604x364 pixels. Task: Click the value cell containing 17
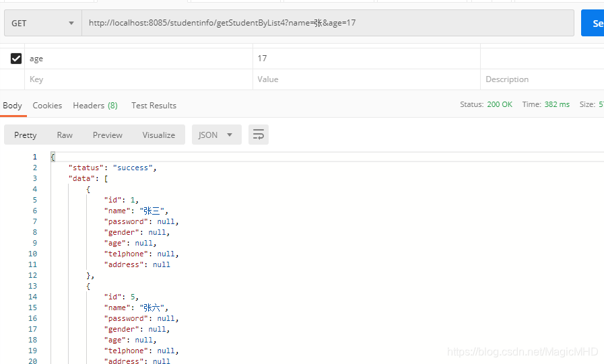(x=366, y=59)
